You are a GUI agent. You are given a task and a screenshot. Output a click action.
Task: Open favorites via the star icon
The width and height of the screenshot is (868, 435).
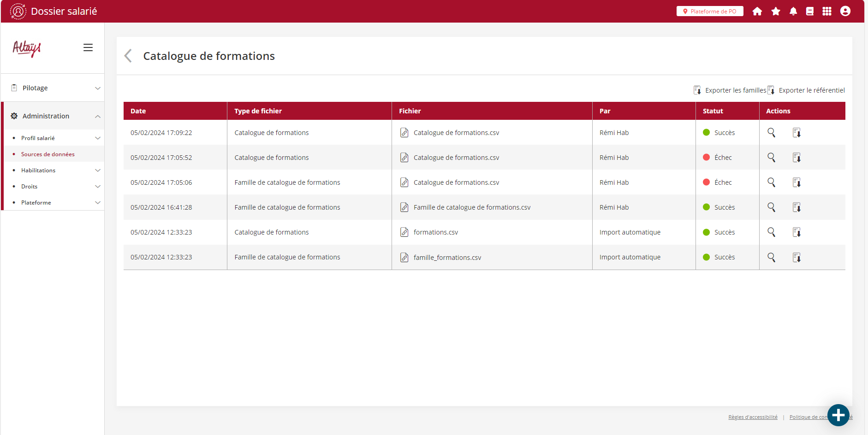(776, 12)
